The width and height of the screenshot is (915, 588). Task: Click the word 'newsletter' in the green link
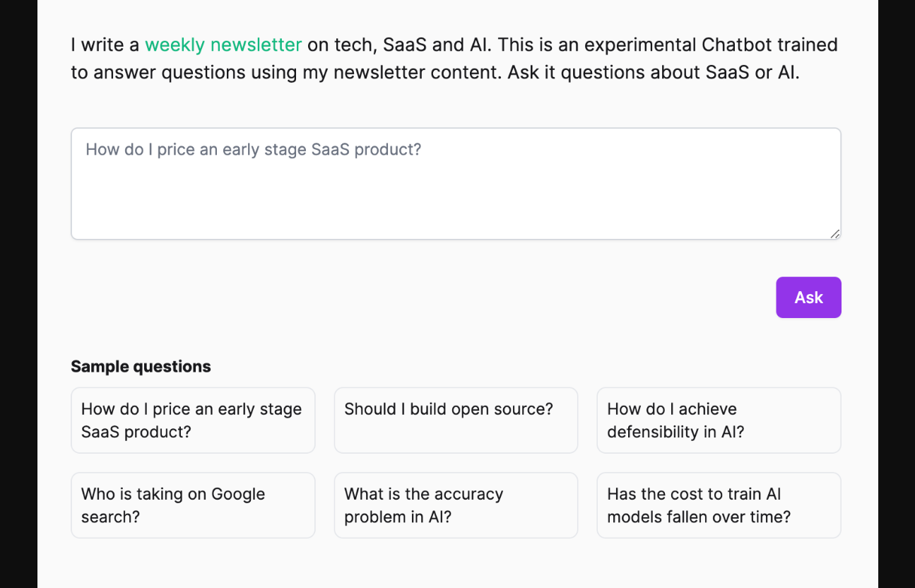(x=256, y=45)
